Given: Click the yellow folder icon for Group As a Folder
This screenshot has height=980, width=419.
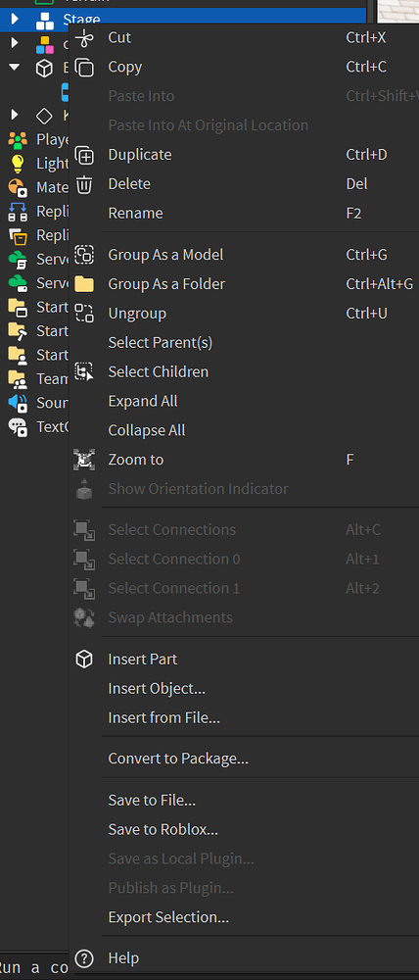Looking at the screenshot, I should coord(83,284).
